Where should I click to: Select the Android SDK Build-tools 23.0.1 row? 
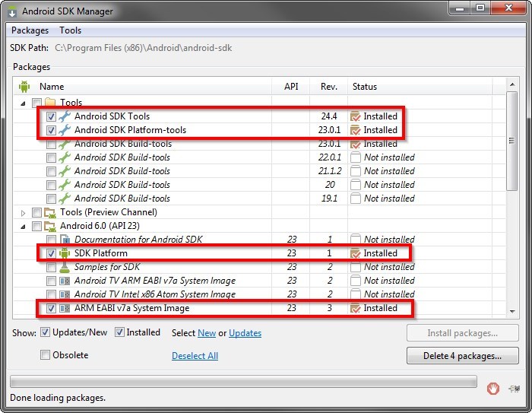(260, 144)
